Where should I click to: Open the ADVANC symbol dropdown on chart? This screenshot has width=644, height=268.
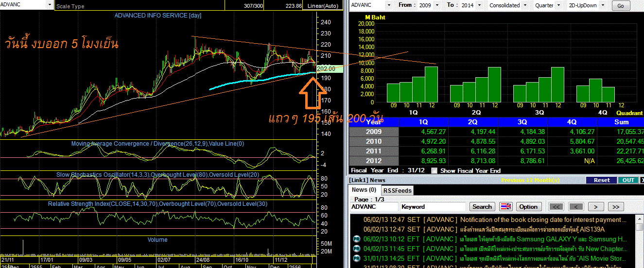point(50,5)
